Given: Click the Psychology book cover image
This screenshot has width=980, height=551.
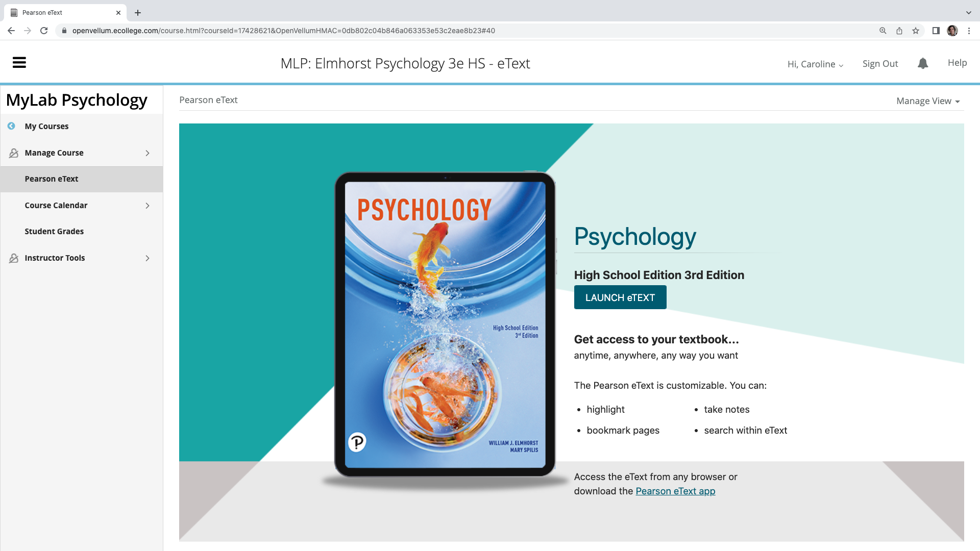Looking at the screenshot, I should click(445, 324).
